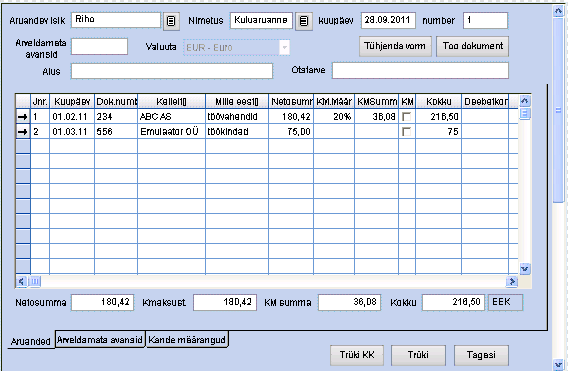The width and height of the screenshot is (568, 371).
Task: Click Trüki KK button
Action: click(357, 355)
